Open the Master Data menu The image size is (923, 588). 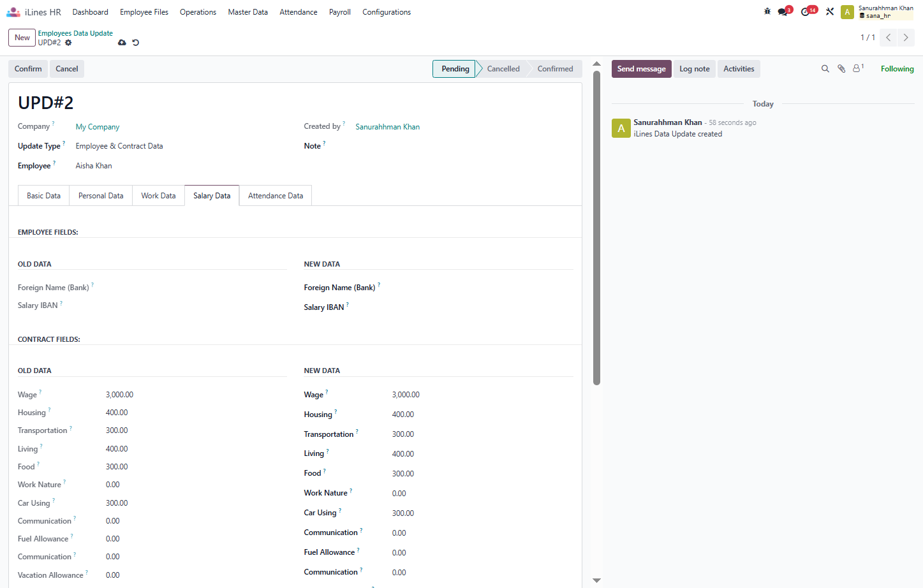coord(247,12)
